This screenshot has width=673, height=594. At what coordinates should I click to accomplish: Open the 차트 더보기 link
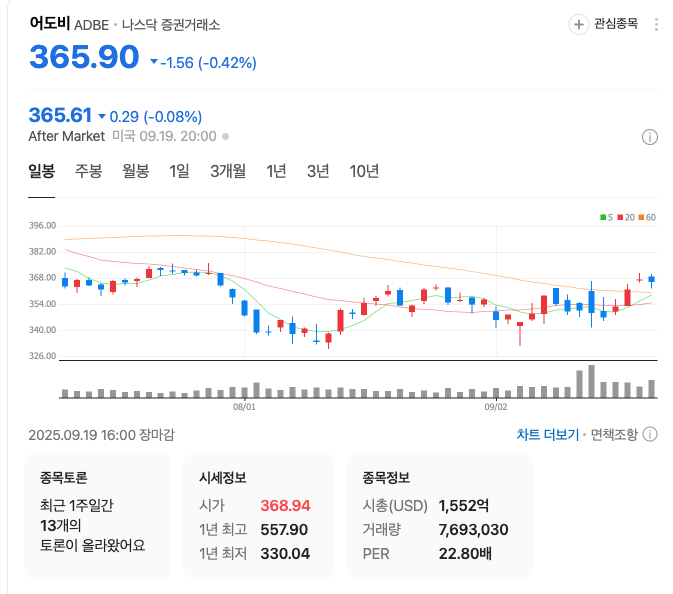[x=548, y=434]
